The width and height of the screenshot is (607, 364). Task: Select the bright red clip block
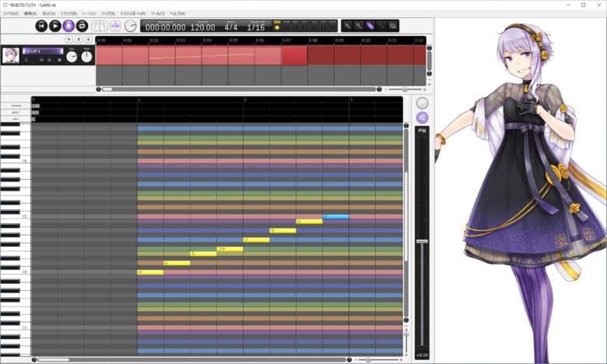click(294, 55)
